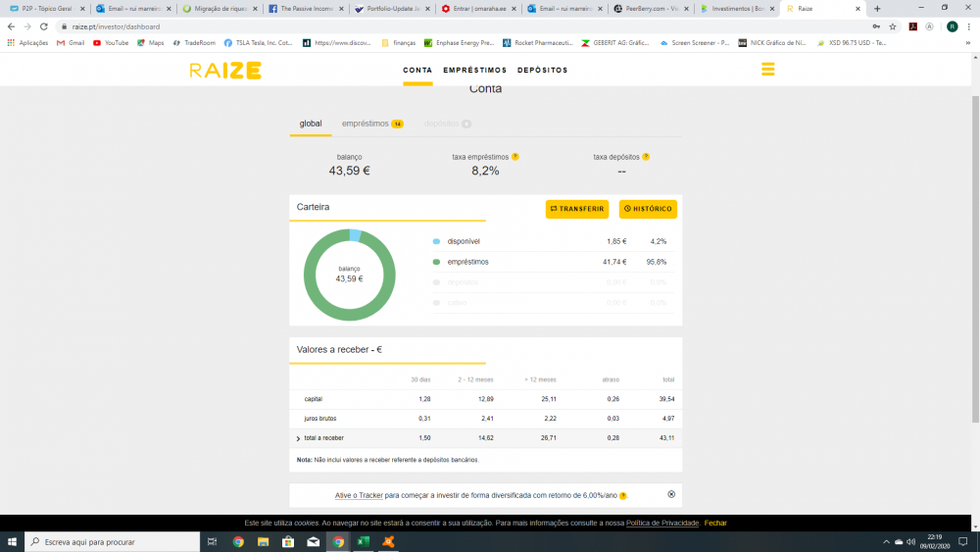Viewport: 980px width, 552px height.
Task: Reload the page with refresh icon
Action: pos(44,26)
